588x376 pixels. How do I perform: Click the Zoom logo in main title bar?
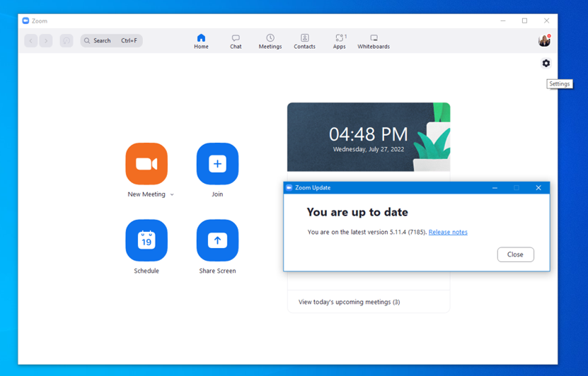(x=25, y=20)
